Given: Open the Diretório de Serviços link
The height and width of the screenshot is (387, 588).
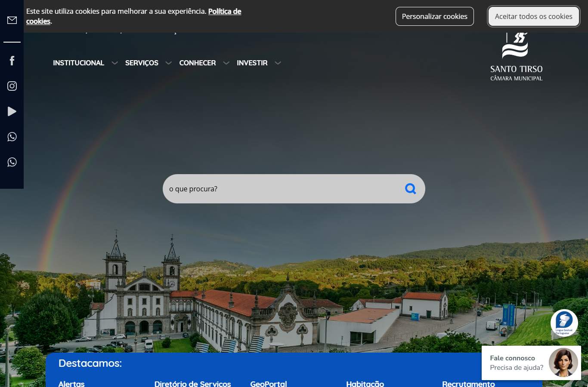Looking at the screenshot, I should click(x=193, y=384).
